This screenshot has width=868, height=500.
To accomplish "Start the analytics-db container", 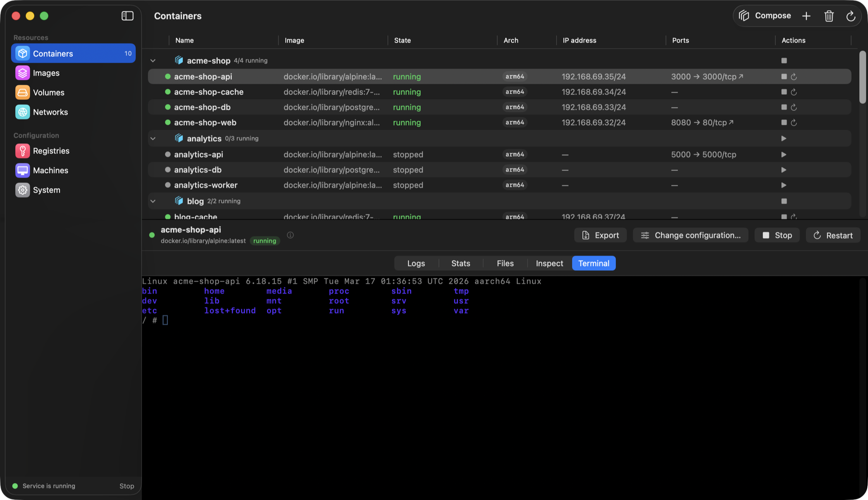I will click(784, 170).
